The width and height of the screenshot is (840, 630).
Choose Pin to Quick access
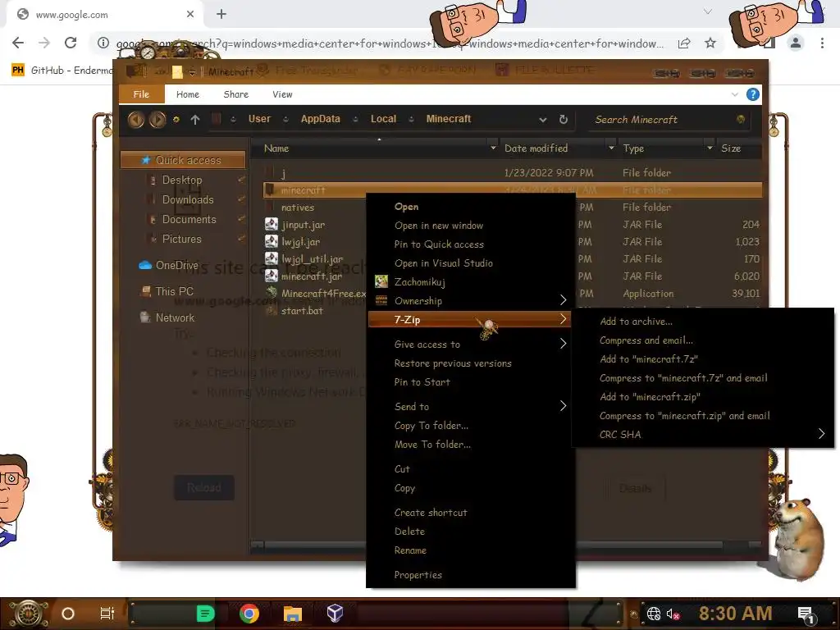(x=439, y=244)
